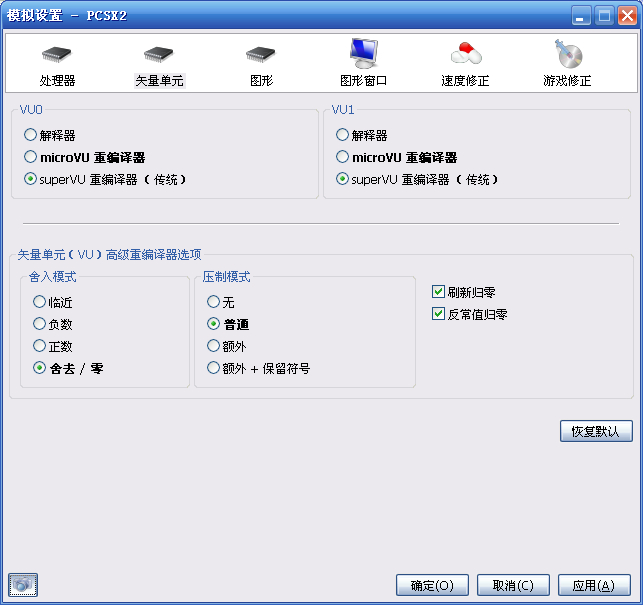Viewport: 643px width, 605px height.
Task: Click the 取消(C) cancel button
Action: point(513,585)
